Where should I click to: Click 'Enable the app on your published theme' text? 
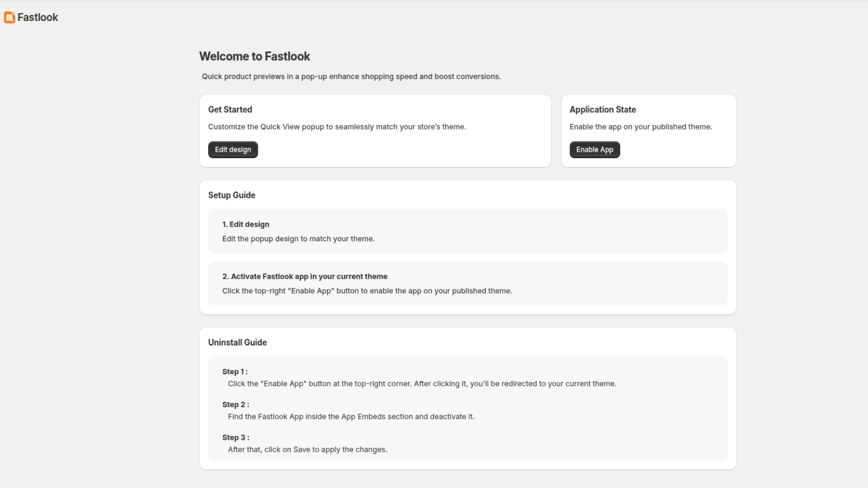click(x=641, y=127)
